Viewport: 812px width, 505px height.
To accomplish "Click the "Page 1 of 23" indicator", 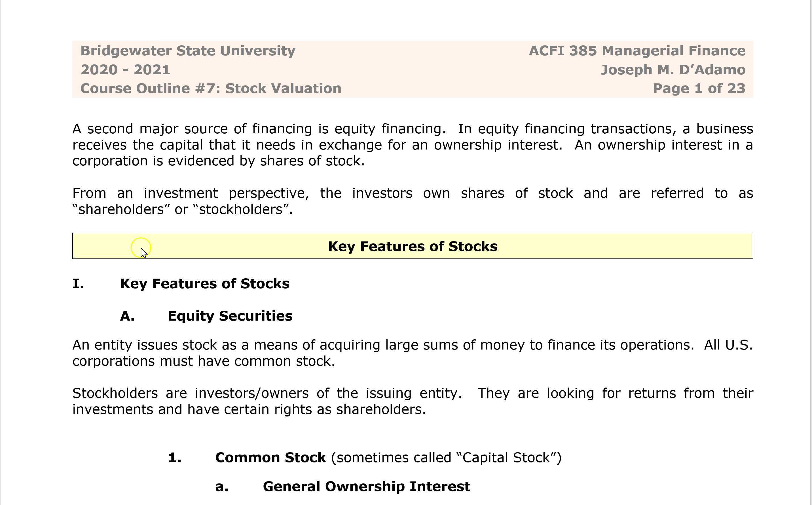I will [x=699, y=89].
